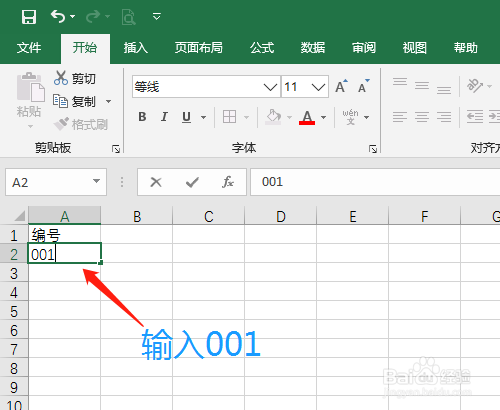Click the fx Insert Function icon

tap(228, 182)
